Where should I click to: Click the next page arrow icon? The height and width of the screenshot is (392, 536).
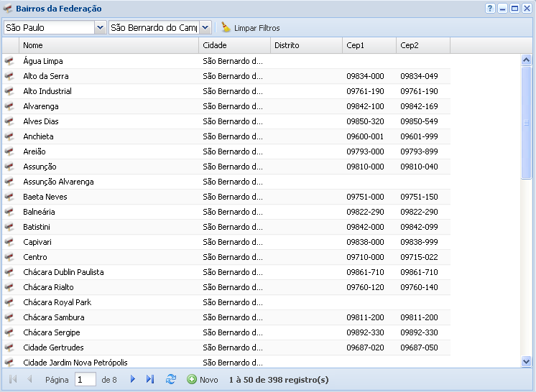(x=133, y=379)
